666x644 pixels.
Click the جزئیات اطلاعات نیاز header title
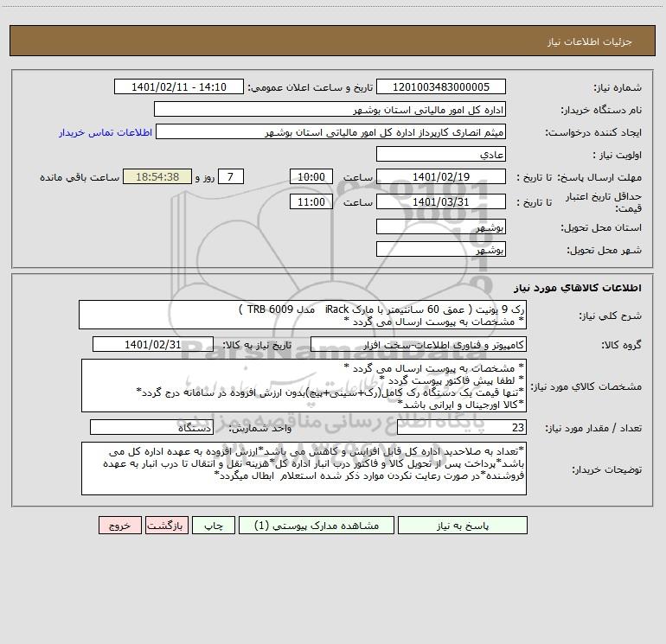[590, 41]
